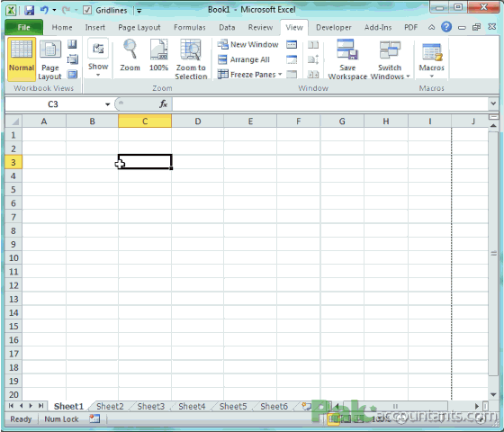Select the Normal workbook view
The image size is (504, 432).
pos(22,58)
